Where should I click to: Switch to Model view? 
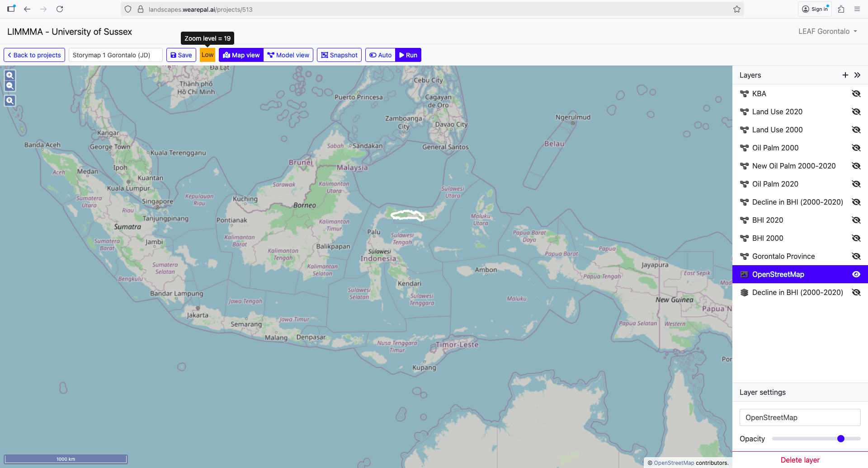pyautogui.click(x=288, y=55)
